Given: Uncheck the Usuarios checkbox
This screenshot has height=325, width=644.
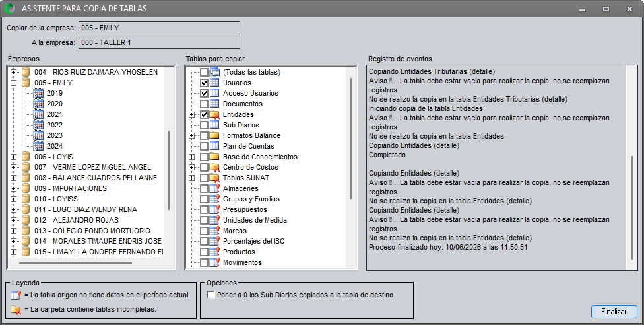Looking at the screenshot, I should coord(204,83).
